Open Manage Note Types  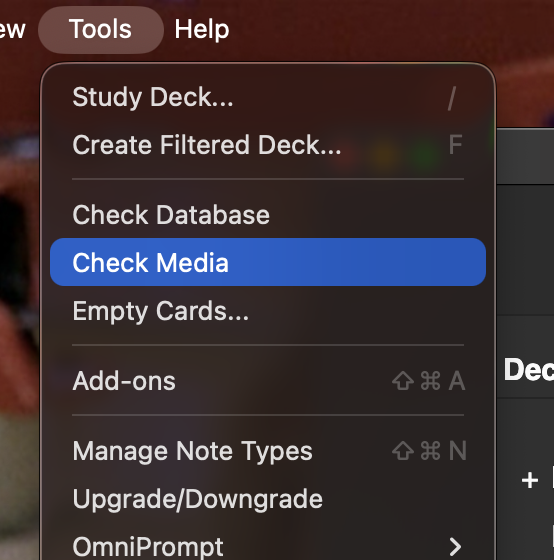(268, 451)
